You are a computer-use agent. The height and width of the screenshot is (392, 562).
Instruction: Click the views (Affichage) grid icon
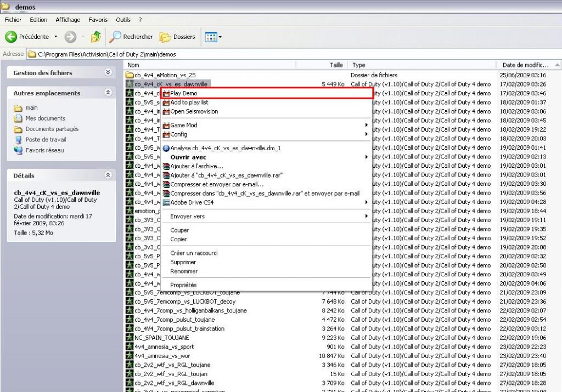point(210,37)
